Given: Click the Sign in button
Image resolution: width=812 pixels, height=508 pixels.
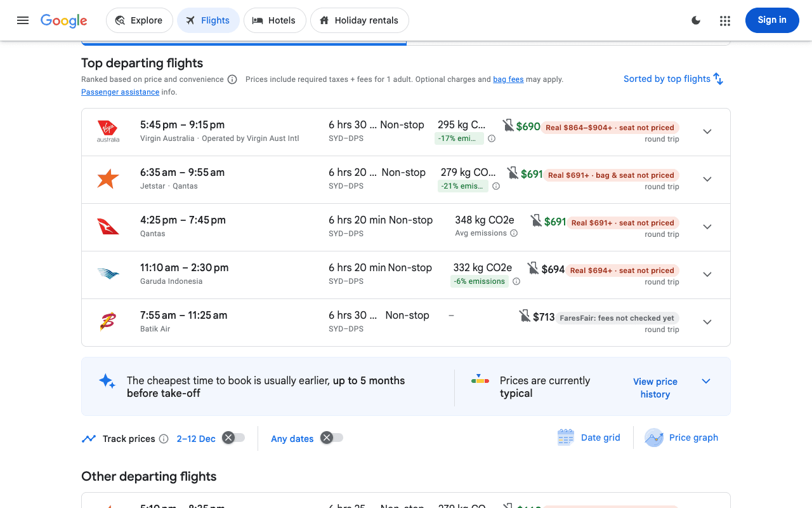Looking at the screenshot, I should [x=772, y=20].
